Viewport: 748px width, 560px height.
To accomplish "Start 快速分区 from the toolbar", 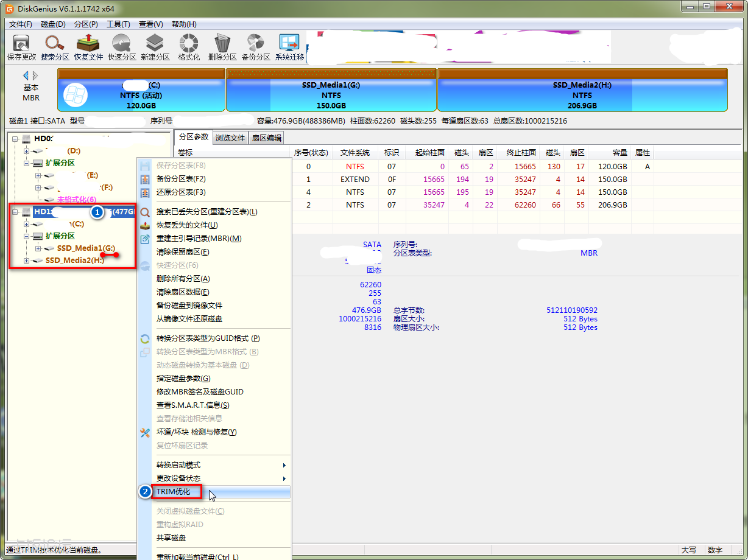I will coord(122,47).
